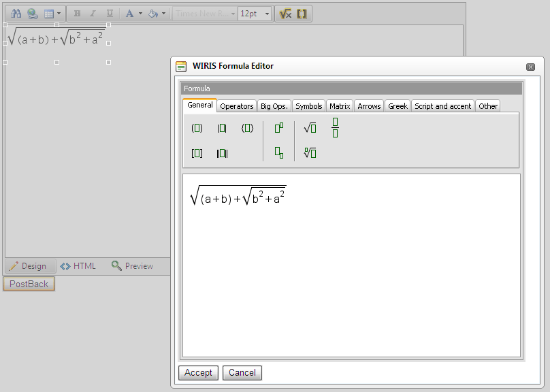Insert absolute value bars template

[222, 128]
